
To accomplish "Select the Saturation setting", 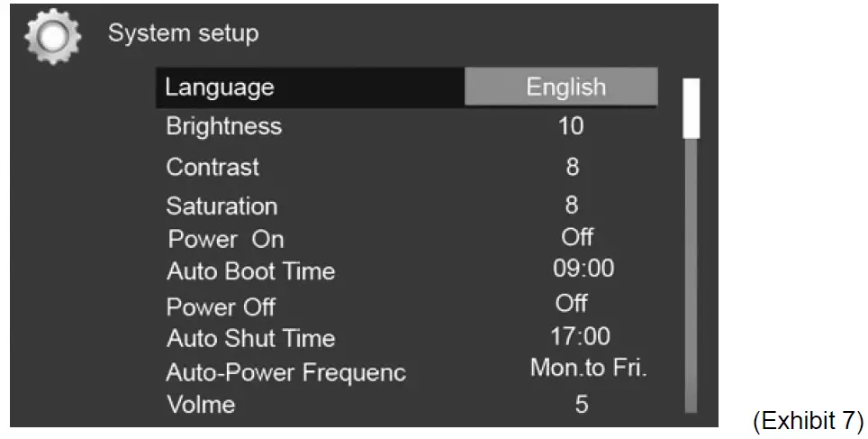I will click(x=222, y=206).
